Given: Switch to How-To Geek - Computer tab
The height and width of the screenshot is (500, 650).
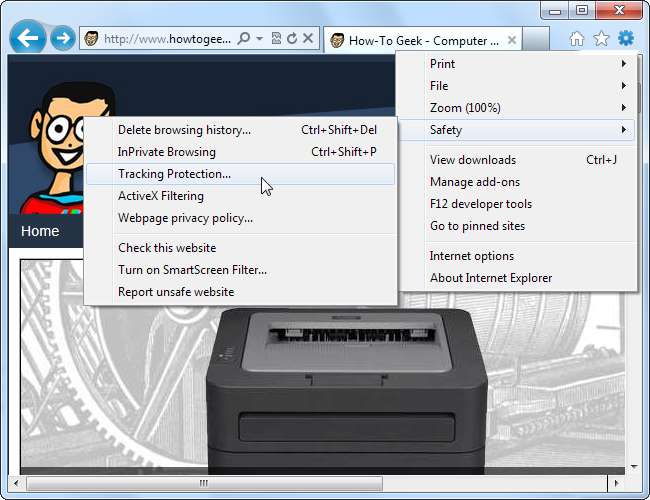Looking at the screenshot, I should (x=422, y=40).
